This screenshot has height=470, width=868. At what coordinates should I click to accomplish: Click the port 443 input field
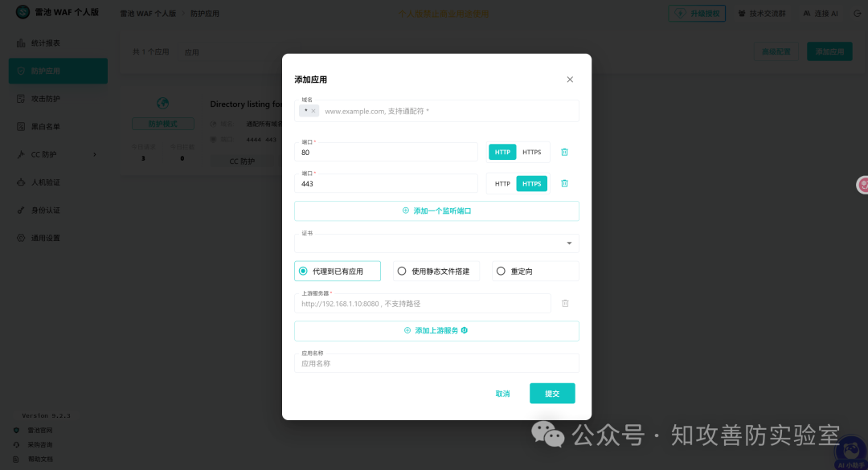pyautogui.click(x=386, y=183)
